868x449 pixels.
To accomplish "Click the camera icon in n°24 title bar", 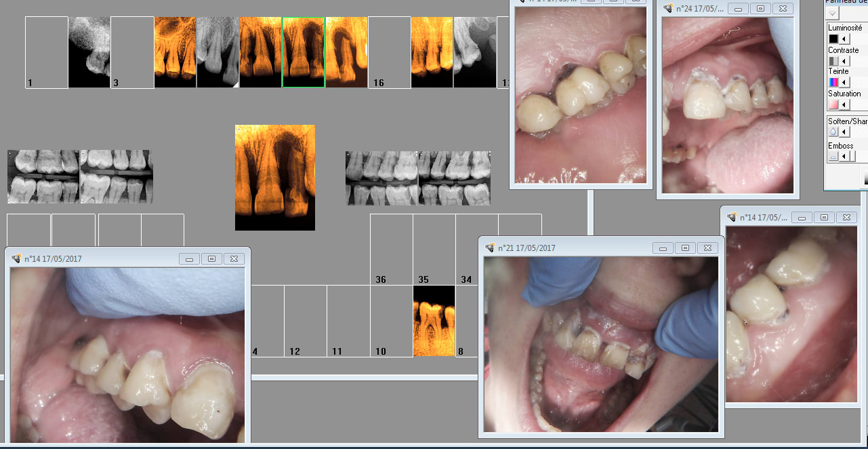I will point(668,9).
